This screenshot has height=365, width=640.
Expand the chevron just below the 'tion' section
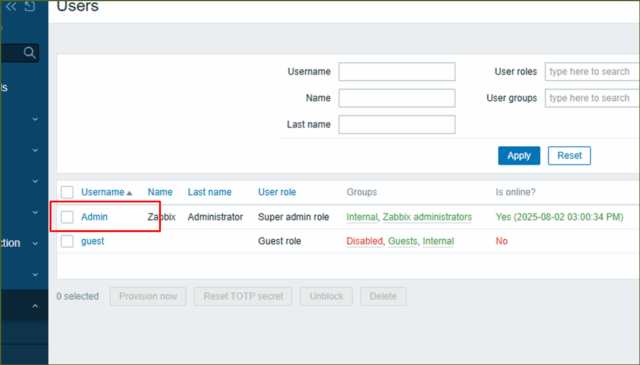[36, 274]
